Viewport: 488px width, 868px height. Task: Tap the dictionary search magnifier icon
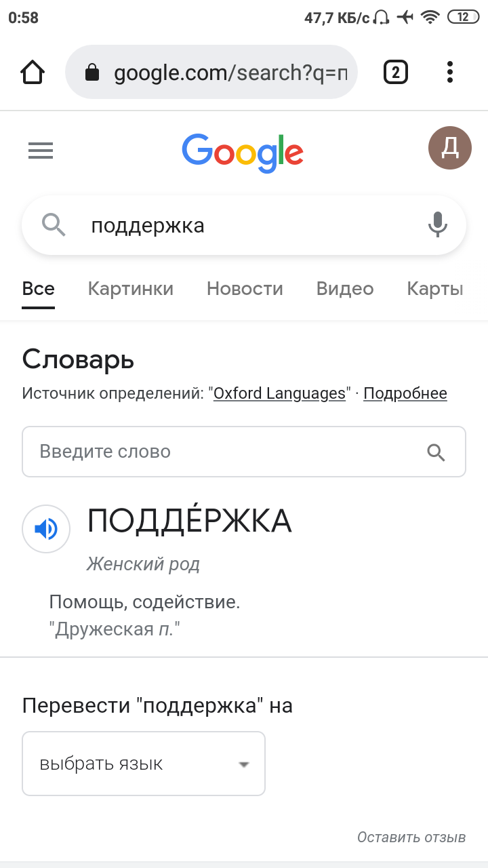point(436,452)
